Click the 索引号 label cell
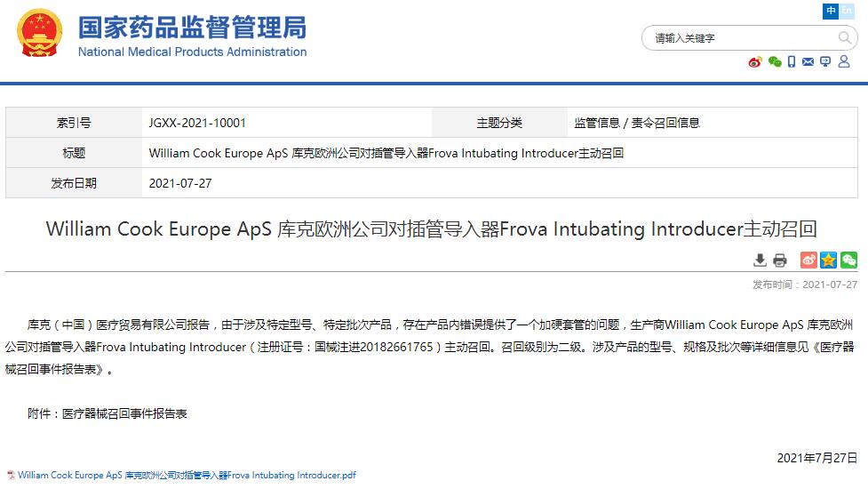The image size is (868, 497). [74, 123]
